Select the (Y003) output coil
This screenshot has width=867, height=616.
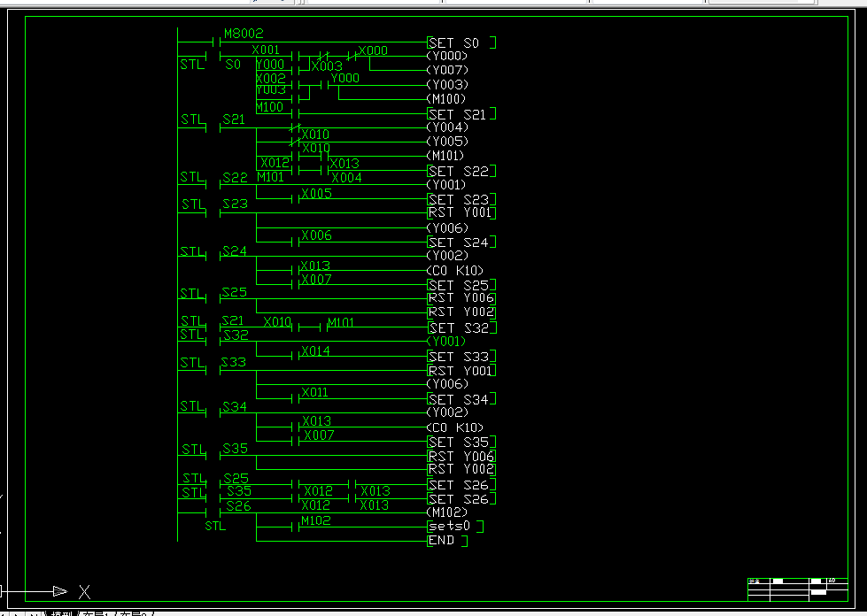(x=447, y=85)
